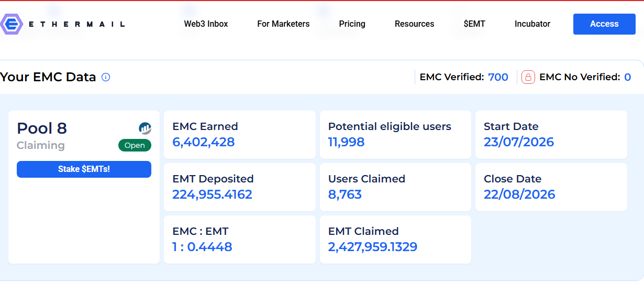Select the EMC Earned value 6,402,428

[204, 142]
